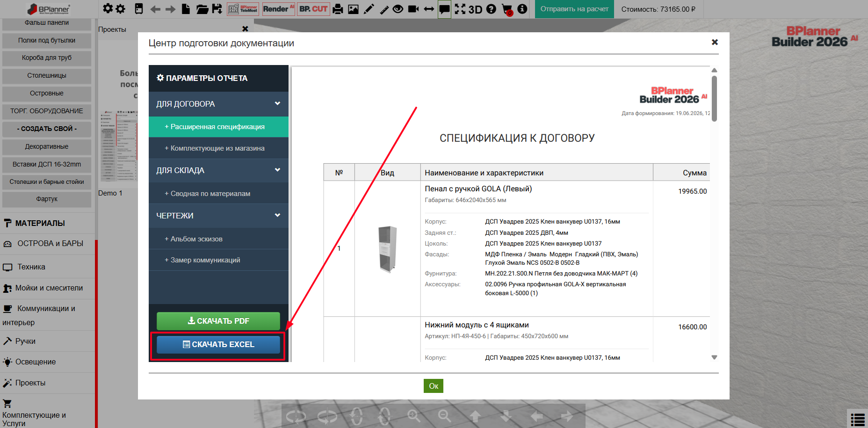Click the double-headed arrow dimension icon
The width and height of the screenshot is (868, 428).
coord(429,9)
